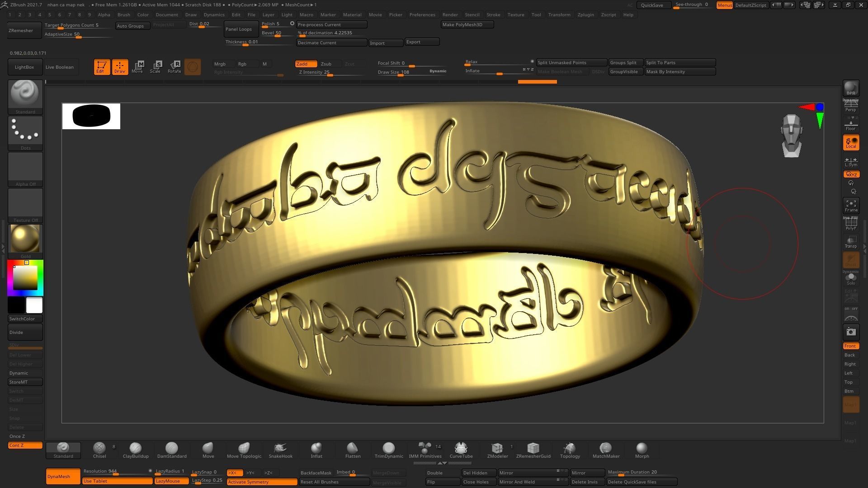Select the Flatten brush
Image resolution: width=868 pixels, height=488 pixels.
pos(353,450)
